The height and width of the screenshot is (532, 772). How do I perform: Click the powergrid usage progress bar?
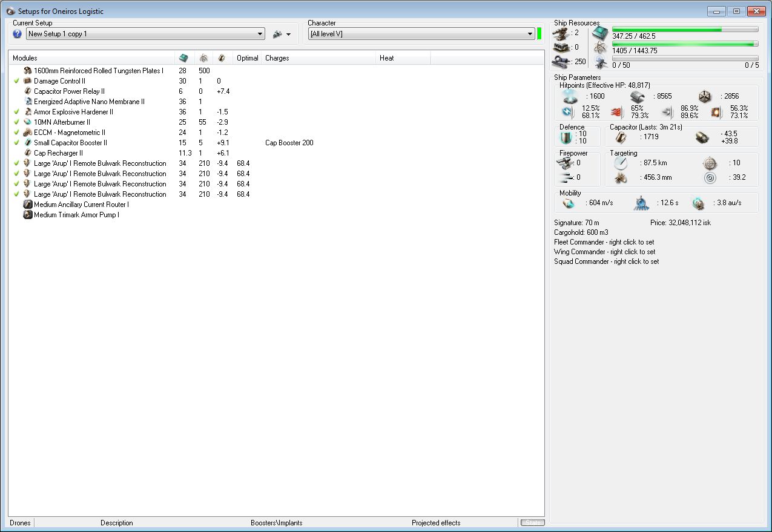tap(685, 44)
